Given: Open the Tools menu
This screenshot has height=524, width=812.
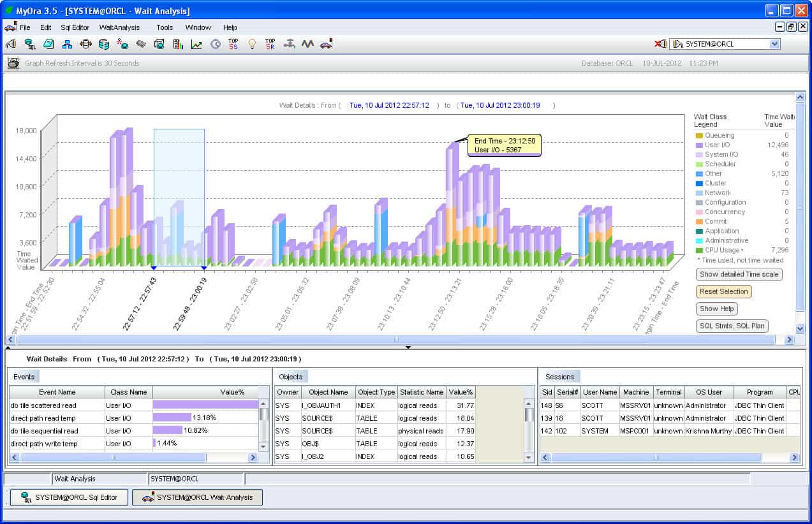Looking at the screenshot, I should pos(165,27).
